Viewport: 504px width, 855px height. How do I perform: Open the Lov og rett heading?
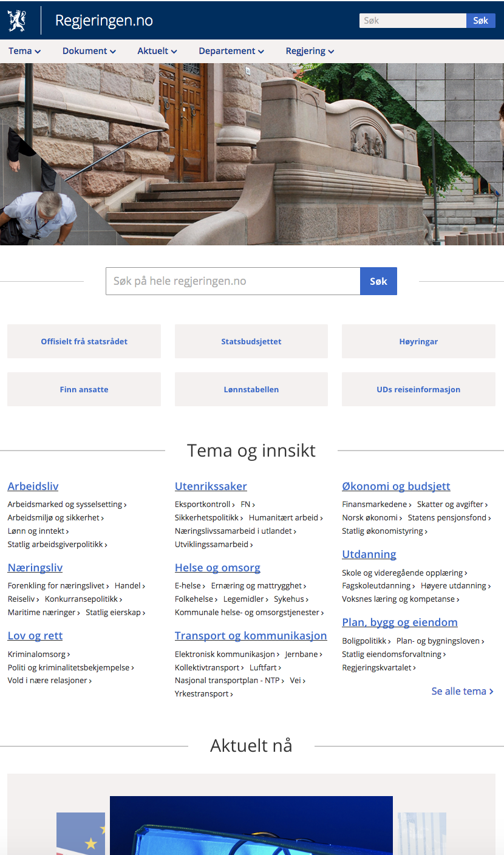point(35,636)
